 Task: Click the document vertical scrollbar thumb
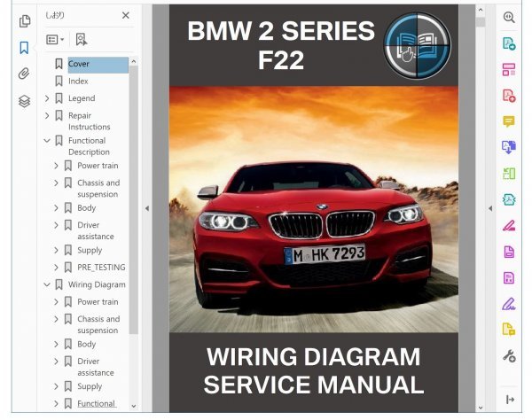click(x=481, y=22)
